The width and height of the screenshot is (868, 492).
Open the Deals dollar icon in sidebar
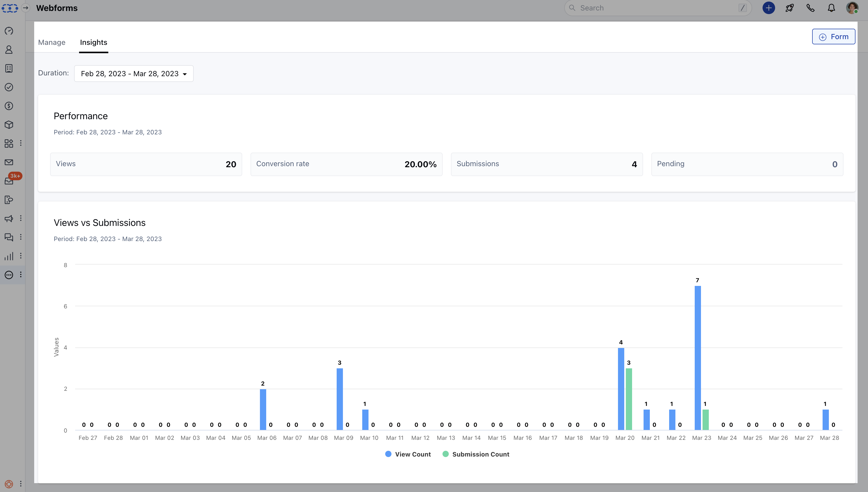(9, 106)
